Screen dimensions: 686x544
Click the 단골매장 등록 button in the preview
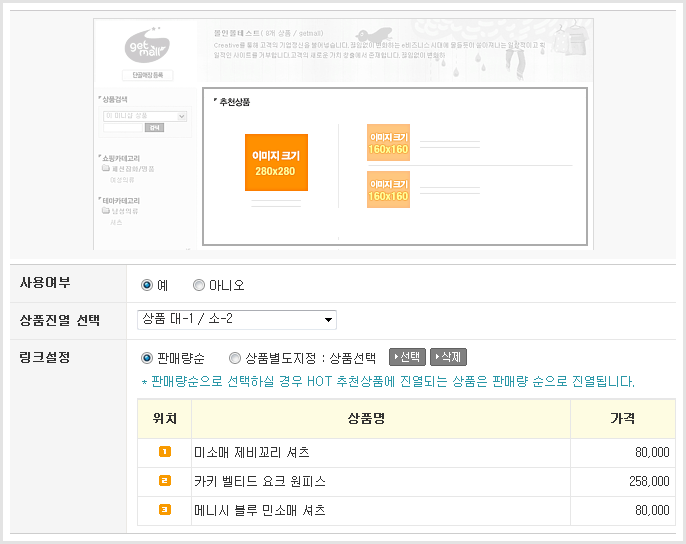[147, 75]
